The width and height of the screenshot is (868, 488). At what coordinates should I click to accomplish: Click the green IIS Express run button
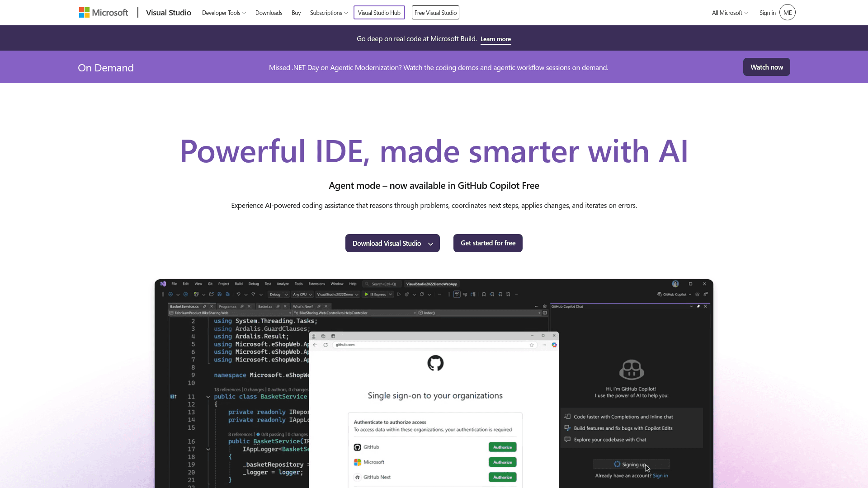pyautogui.click(x=376, y=294)
